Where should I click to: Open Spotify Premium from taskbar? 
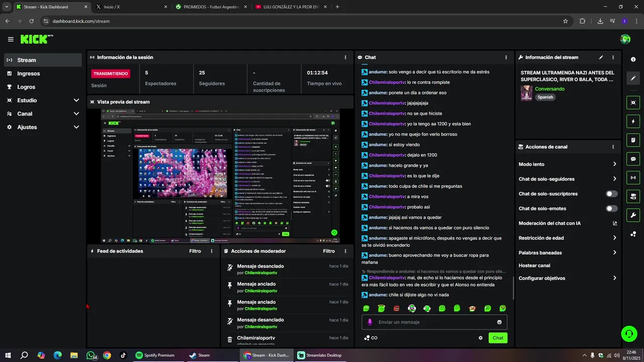pos(155,355)
